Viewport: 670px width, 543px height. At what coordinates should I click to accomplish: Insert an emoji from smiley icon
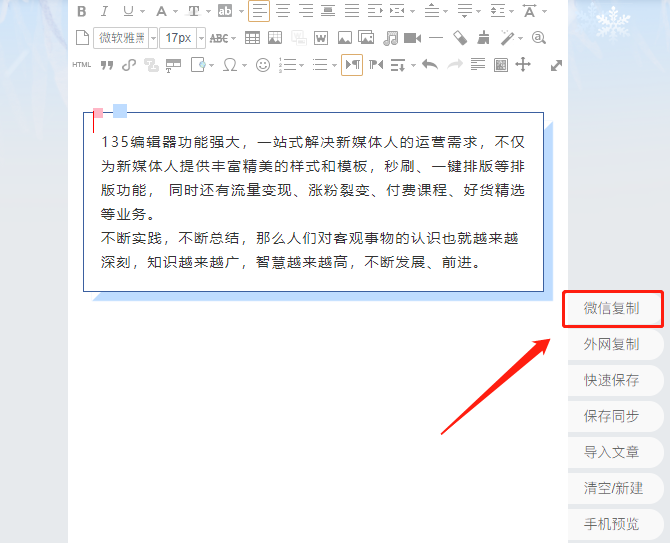pyautogui.click(x=263, y=65)
